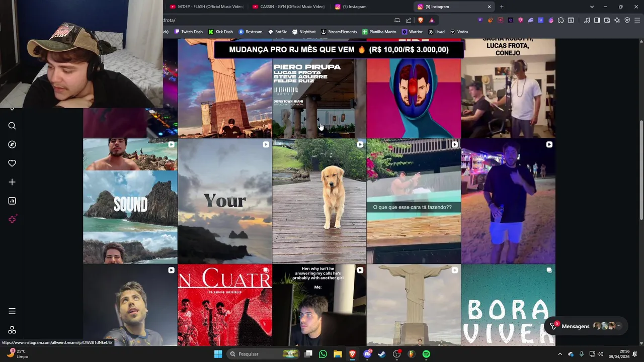Open the BORA VIVER post
Image resolution: width=644 pixels, height=362 pixels.
coord(508,305)
